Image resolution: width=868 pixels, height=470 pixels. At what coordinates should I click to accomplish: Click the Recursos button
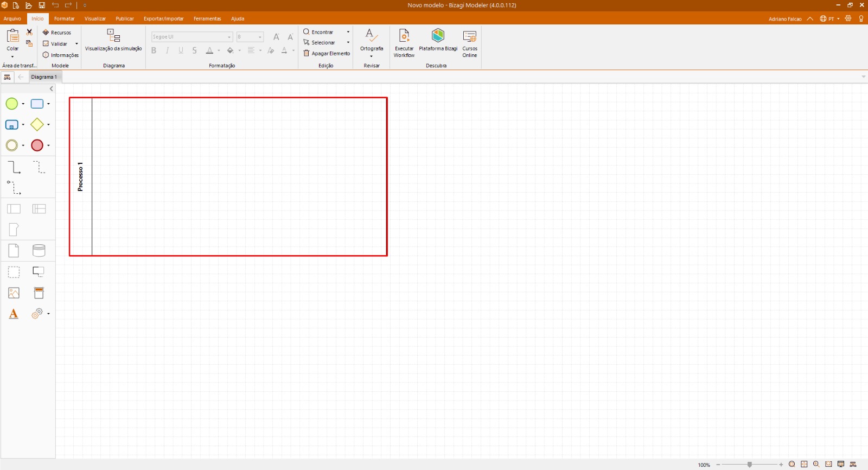point(57,33)
